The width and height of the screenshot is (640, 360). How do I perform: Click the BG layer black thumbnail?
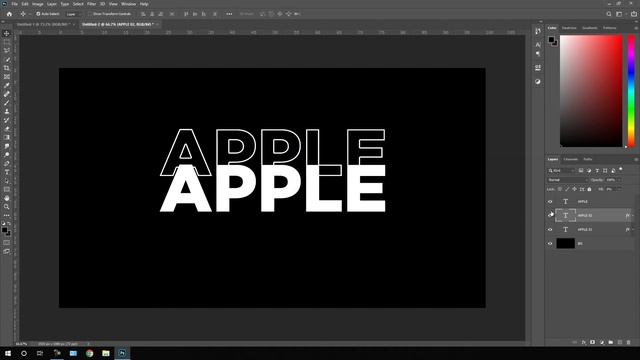565,244
